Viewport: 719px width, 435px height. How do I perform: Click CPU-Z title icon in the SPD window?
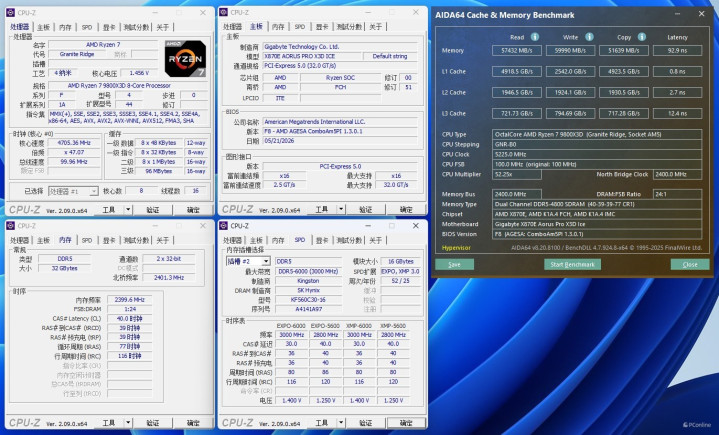tap(224, 226)
